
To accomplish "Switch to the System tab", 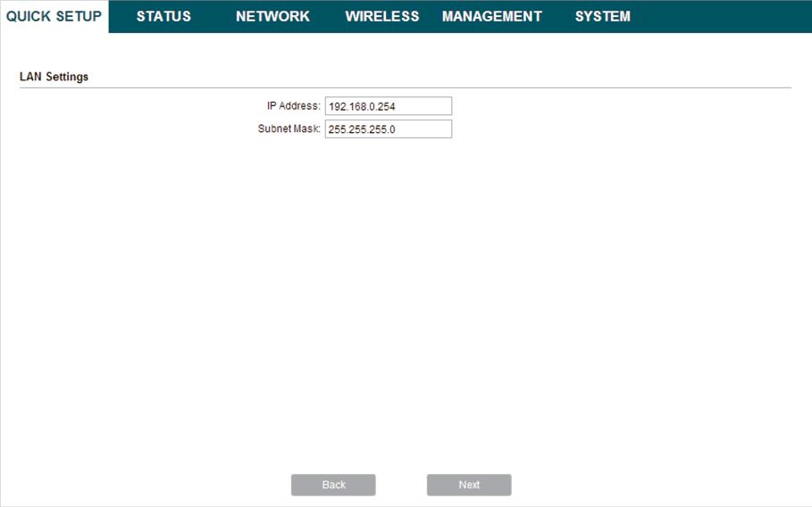I will [602, 16].
